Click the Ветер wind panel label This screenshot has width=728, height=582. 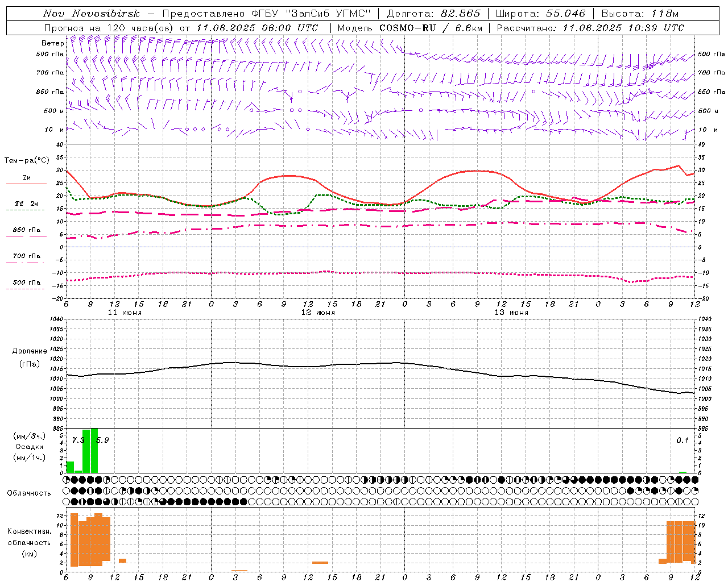pos(52,43)
